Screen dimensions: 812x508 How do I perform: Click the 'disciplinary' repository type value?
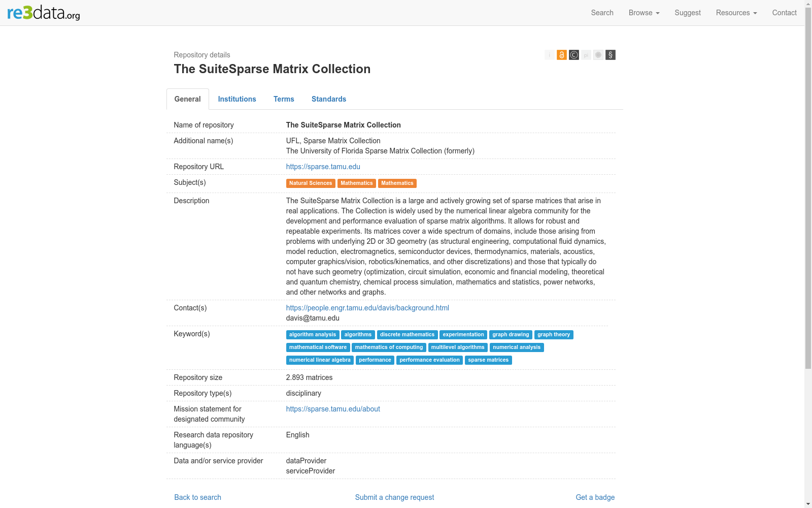point(303,393)
